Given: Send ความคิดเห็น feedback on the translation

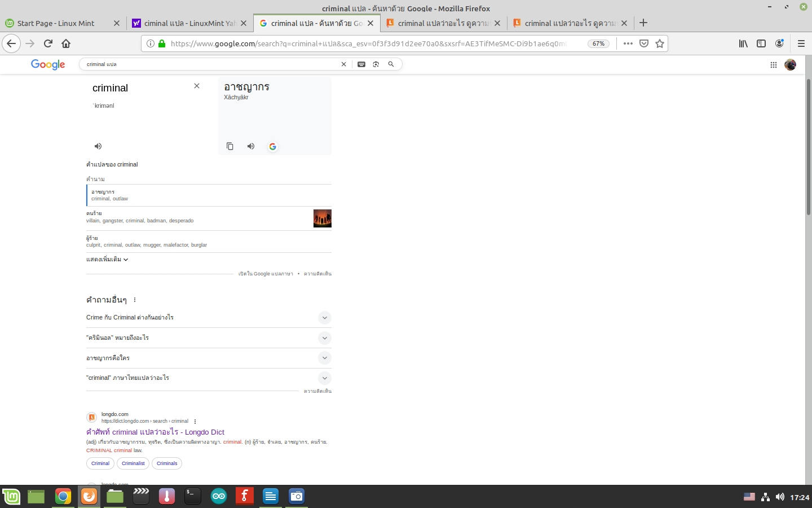Looking at the screenshot, I should coord(317,274).
